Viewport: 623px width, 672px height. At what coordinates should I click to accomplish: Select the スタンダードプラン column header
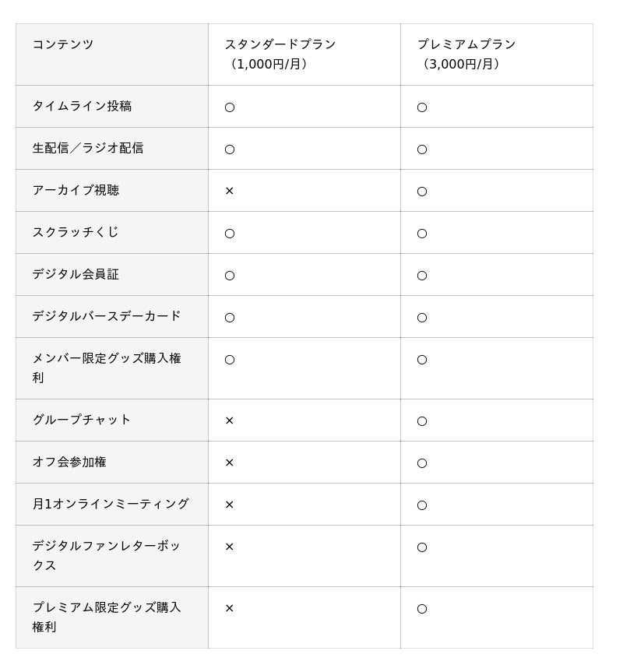point(280,54)
